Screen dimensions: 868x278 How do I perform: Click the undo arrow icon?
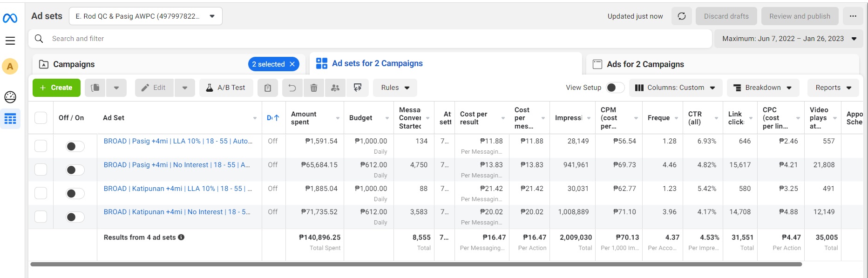(x=292, y=88)
